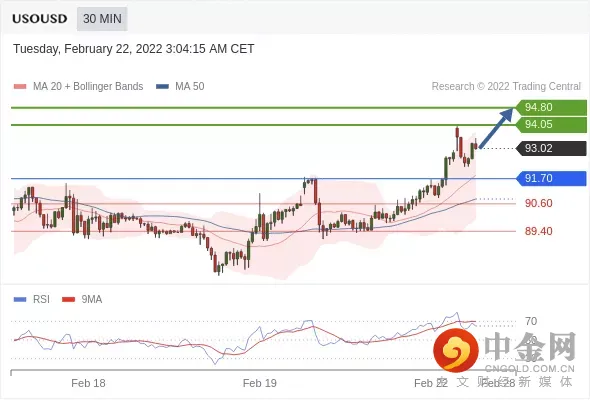Click the Feb 19 date axis label
590x400 pixels.
click(260, 383)
